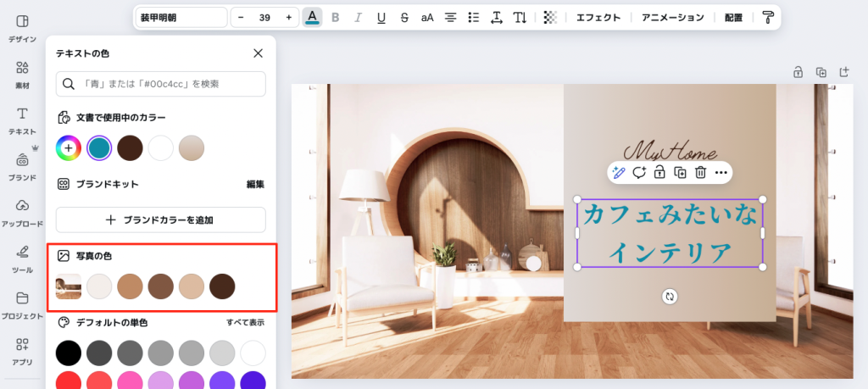This screenshot has height=389, width=868.
Task: Open the アップロード sidebar section
Action: pos(22,212)
